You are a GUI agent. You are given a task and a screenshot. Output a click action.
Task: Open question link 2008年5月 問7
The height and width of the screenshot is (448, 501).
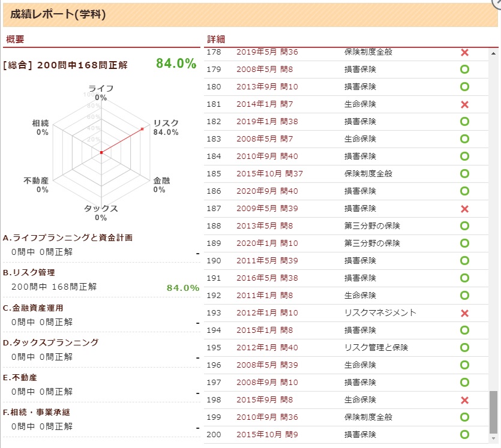tap(265, 139)
